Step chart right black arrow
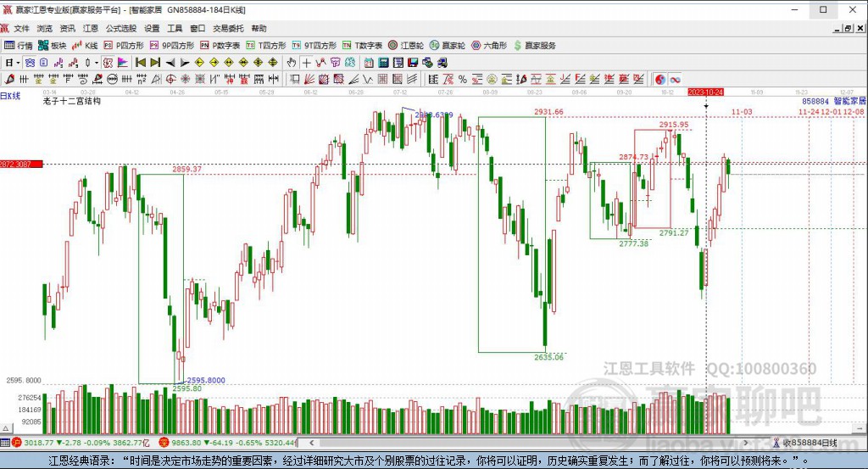Screen dimensions: 868x469 (185, 63)
